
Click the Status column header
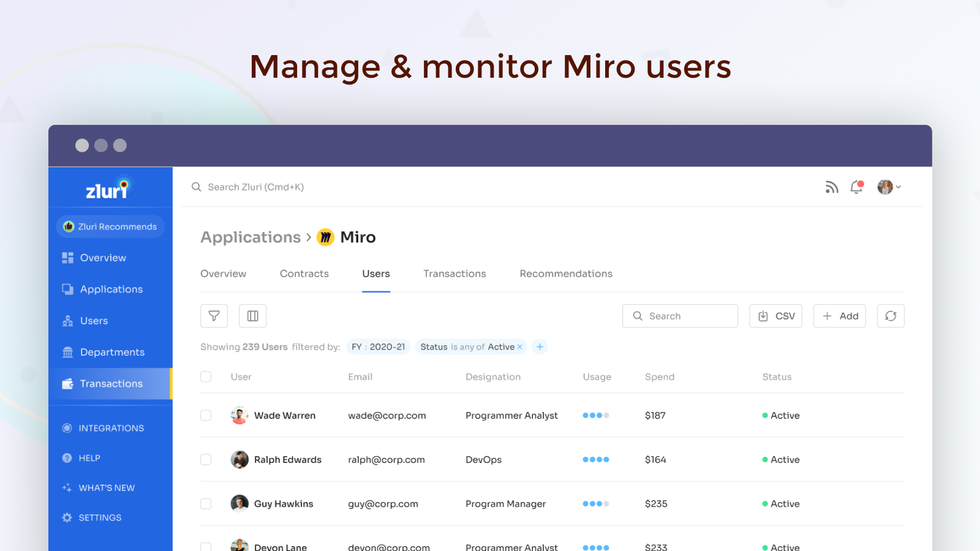[777, 377]
